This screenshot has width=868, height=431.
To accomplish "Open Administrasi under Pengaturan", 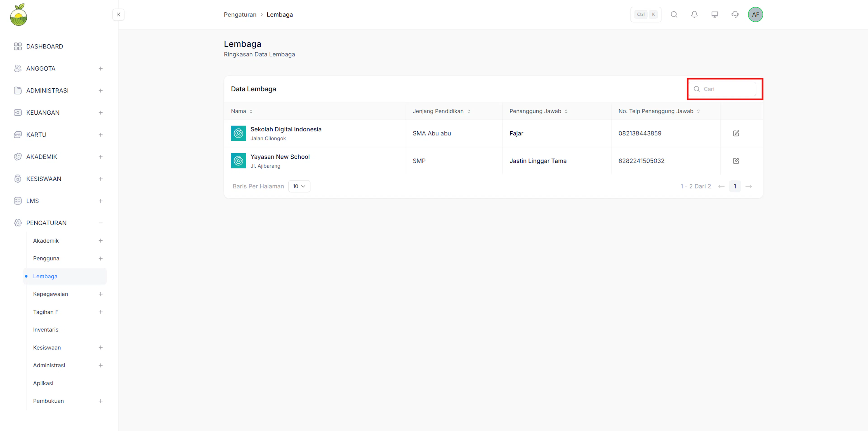I will tap(49, 365).
